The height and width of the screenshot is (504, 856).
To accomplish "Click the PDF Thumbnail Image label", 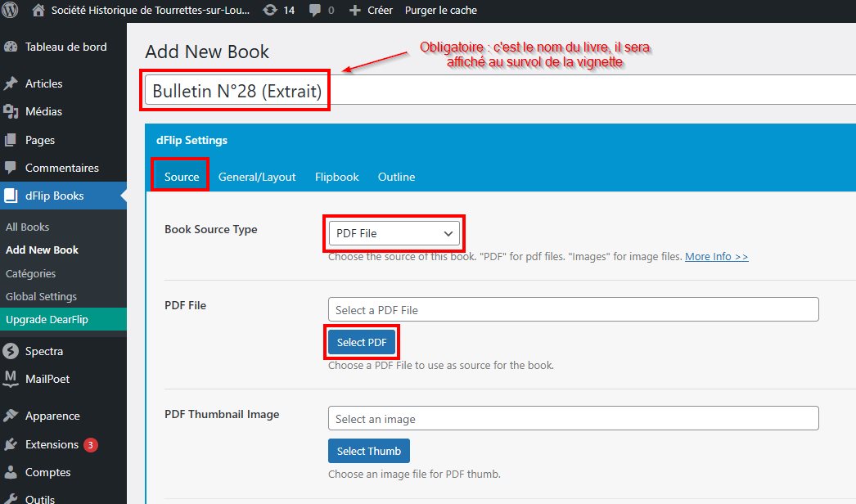I will coord(222,415).
